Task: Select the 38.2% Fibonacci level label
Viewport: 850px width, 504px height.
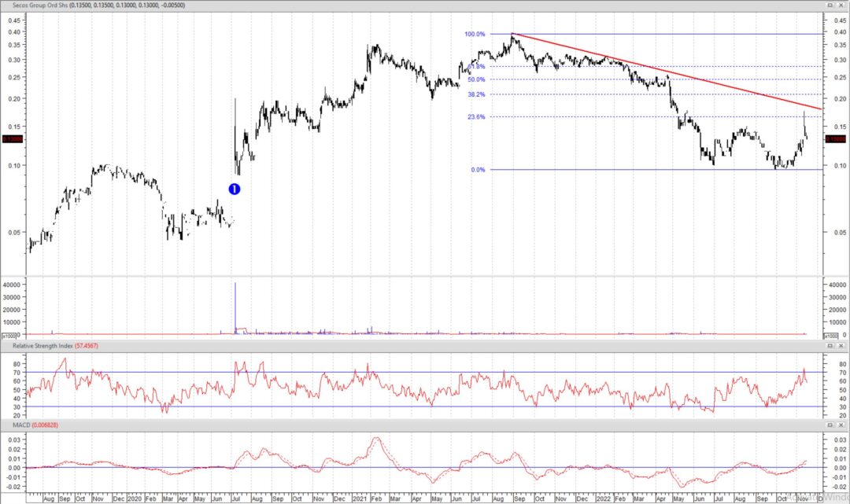Action: (x=476, y=94)
